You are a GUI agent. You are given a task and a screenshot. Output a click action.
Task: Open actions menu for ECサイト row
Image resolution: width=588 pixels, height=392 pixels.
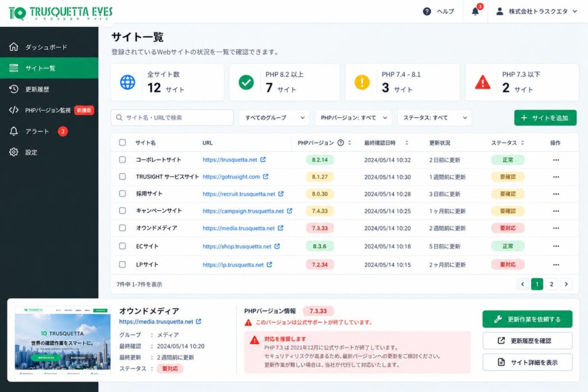[556, 246]
